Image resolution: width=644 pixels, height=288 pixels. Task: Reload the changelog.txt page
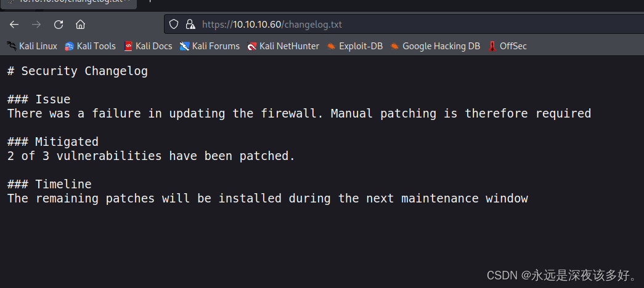[59, 25]
